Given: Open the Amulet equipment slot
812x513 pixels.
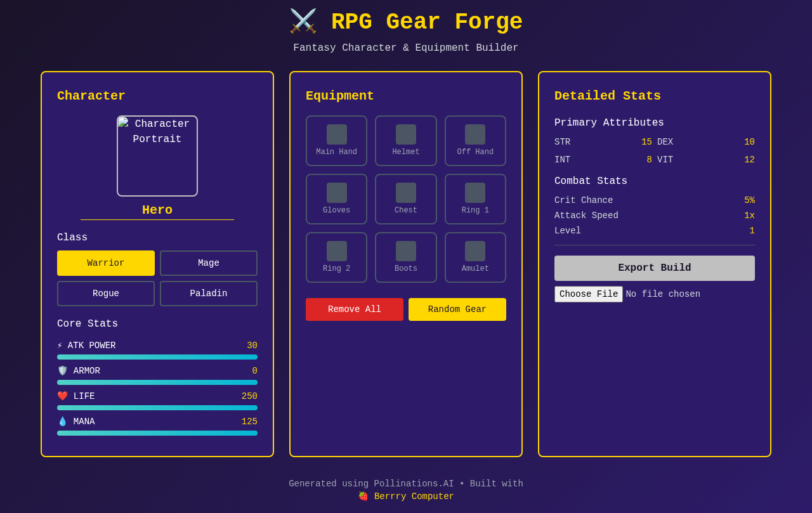Looking at the screenshot, I should [x=475, y=257].
